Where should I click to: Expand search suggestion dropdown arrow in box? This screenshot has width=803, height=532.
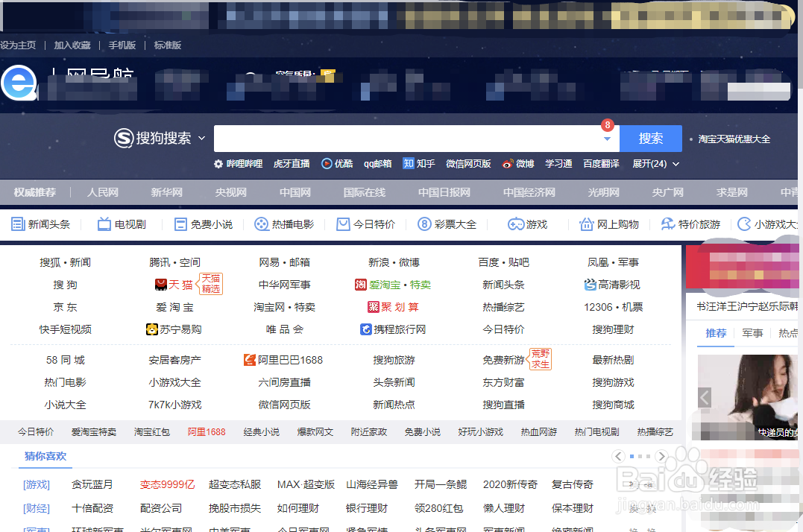[608, 139]
